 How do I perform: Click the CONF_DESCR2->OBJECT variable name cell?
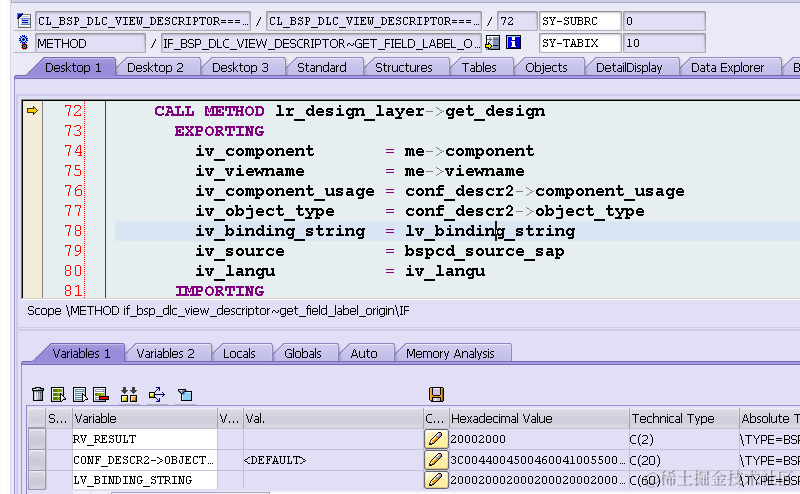144,460
